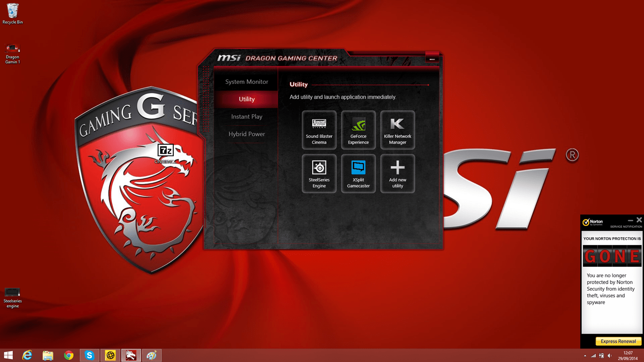The width and height of the screenshot is (644, 362).
Task: Click the battery power tray icon
Action: coord(602,356)
